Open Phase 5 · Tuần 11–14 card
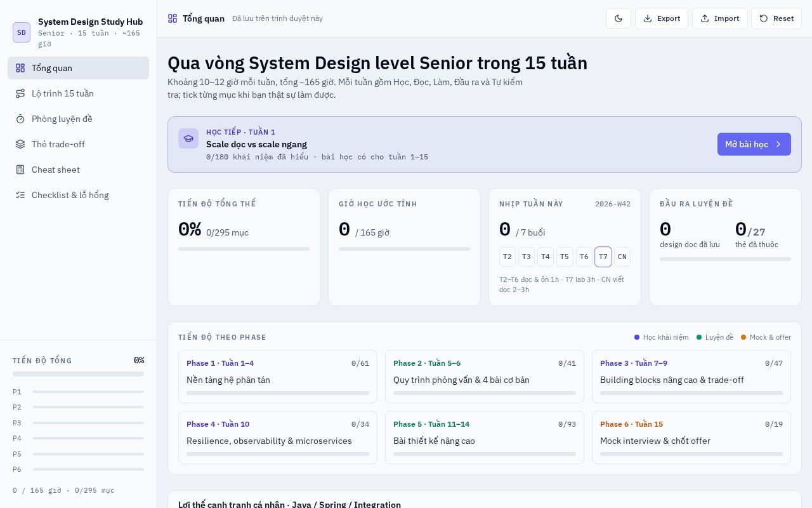 click(x=485, y=438)
